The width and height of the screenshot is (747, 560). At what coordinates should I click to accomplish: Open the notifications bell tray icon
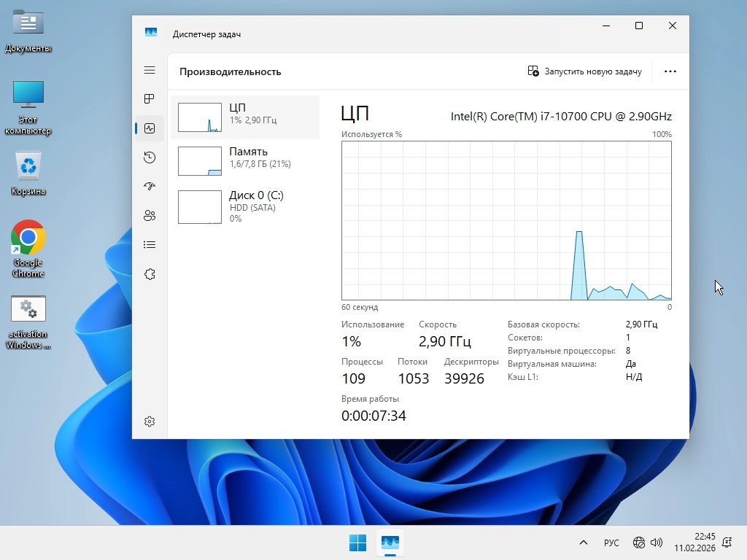727,542
